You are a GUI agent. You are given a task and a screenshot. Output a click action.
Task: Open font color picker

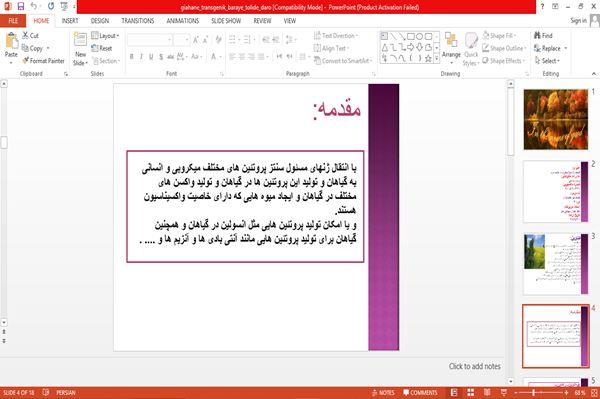coord(214,57)
